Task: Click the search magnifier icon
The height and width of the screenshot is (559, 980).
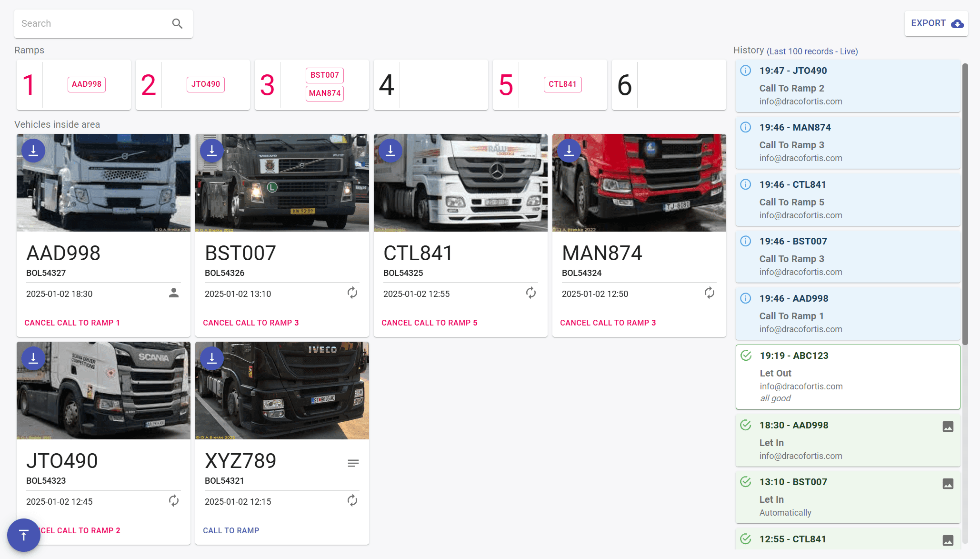Action: [x=177, y=23]
